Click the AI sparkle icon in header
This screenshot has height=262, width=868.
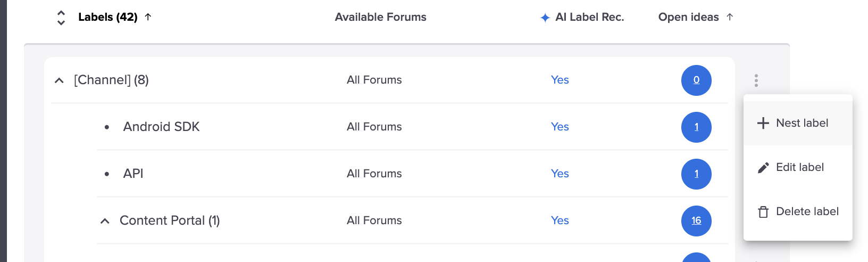click(x=545, y=18)
